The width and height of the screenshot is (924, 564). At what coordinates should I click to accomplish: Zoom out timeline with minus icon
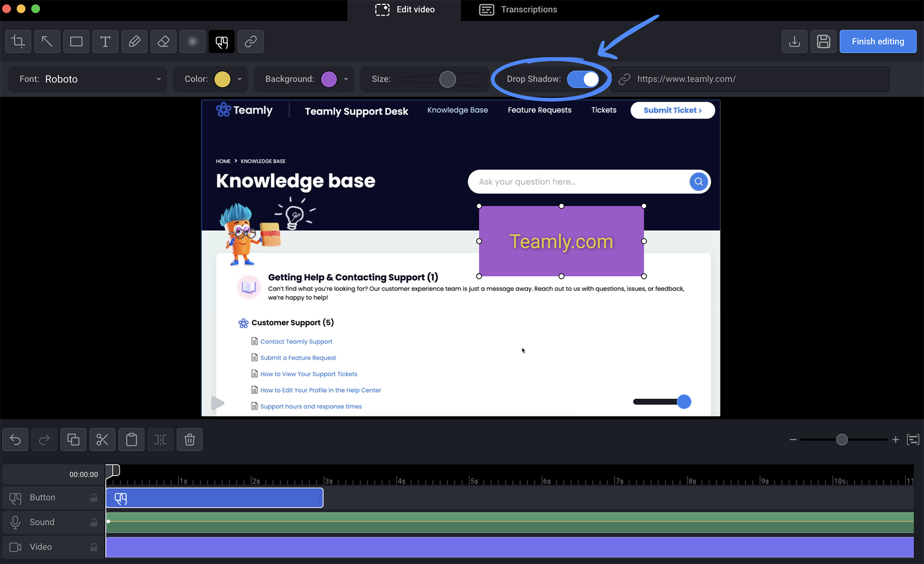coord(793,440)
